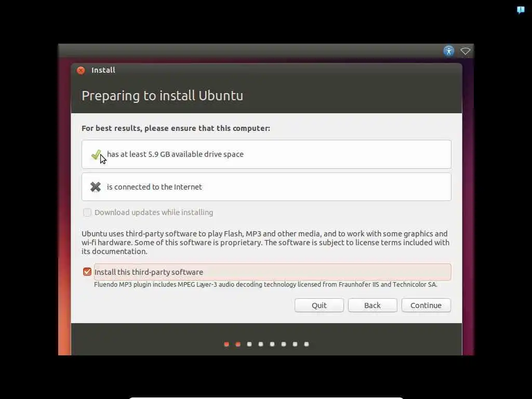Click the 'Install this third-party software' label
Viewport: 532px width, 399px height.
149,272
